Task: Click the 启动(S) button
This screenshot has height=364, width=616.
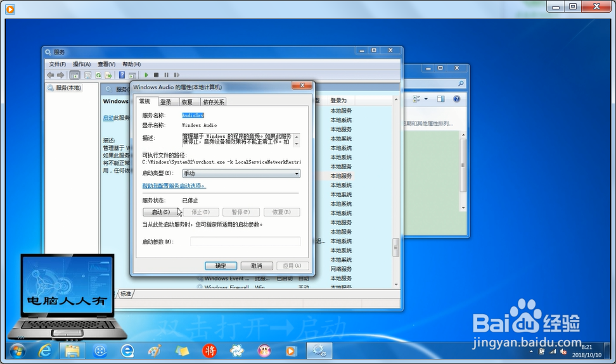Action: tap(161, 212)
